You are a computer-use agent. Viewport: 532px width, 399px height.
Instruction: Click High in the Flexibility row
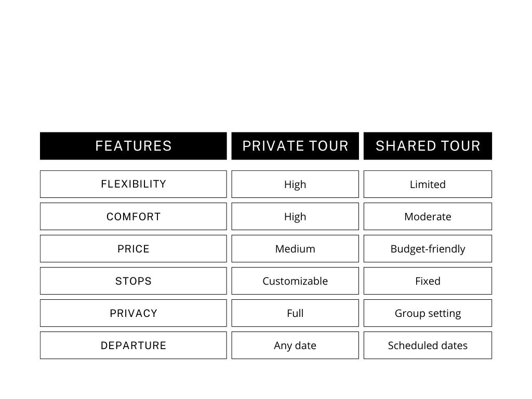coord(295,184)
